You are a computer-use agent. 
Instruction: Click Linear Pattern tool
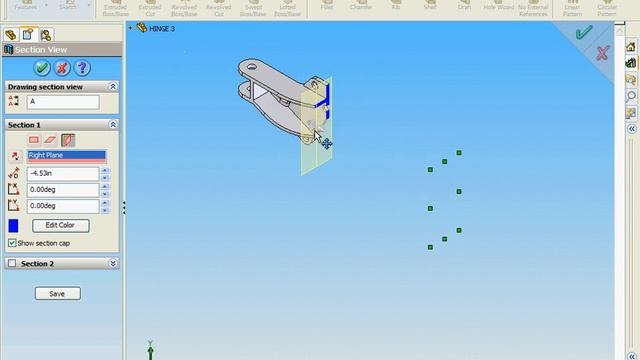click(572, 8)
